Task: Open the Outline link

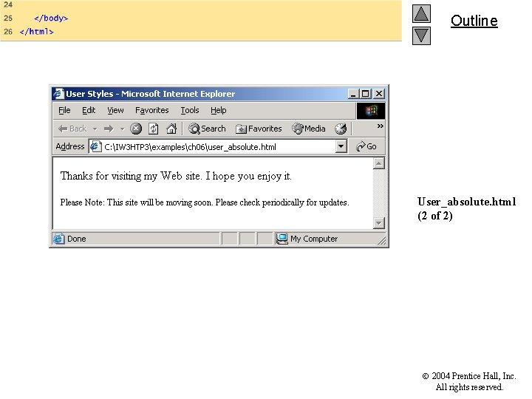Action: [474, 21]
